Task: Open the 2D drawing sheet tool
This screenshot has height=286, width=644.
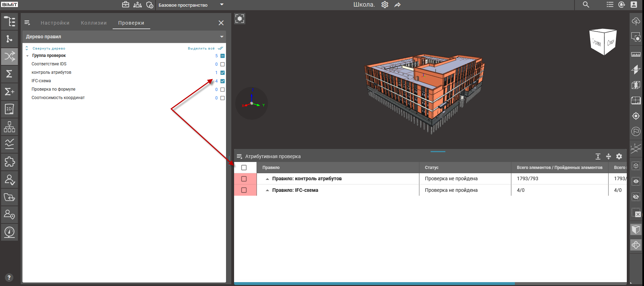Action: pyautogui.click(x=9, y=109)
